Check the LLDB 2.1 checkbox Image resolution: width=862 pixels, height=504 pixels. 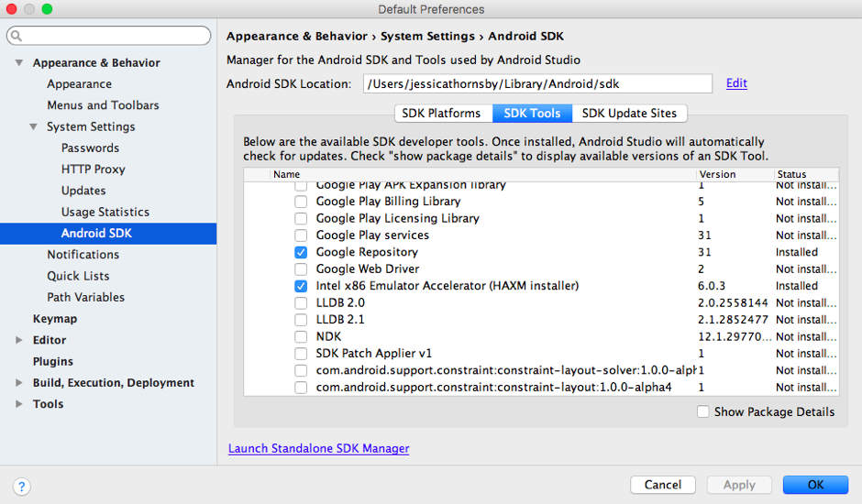pos(301,320)
